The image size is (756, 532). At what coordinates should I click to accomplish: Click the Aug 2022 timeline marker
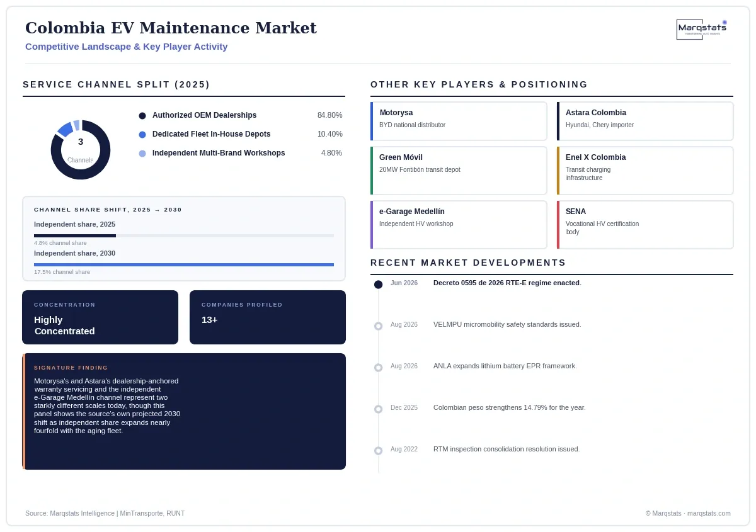[378, 451]
